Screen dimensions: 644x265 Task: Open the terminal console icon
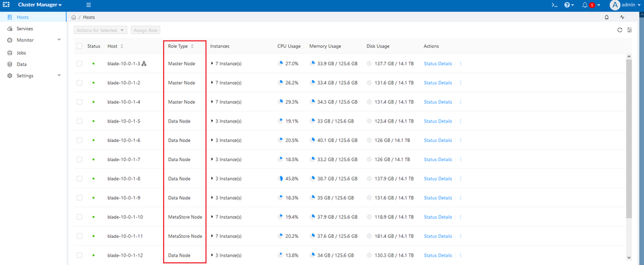tap(554, 5)
